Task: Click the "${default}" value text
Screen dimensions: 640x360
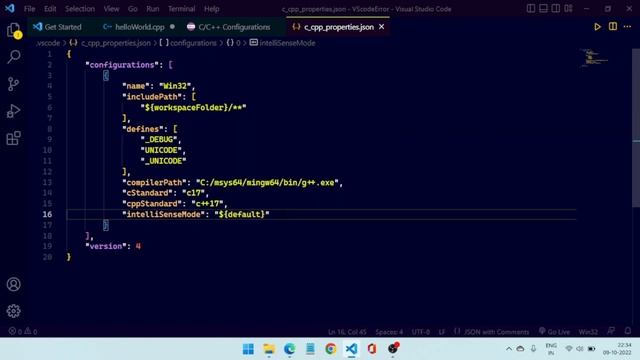Action: tap(242, 214)
